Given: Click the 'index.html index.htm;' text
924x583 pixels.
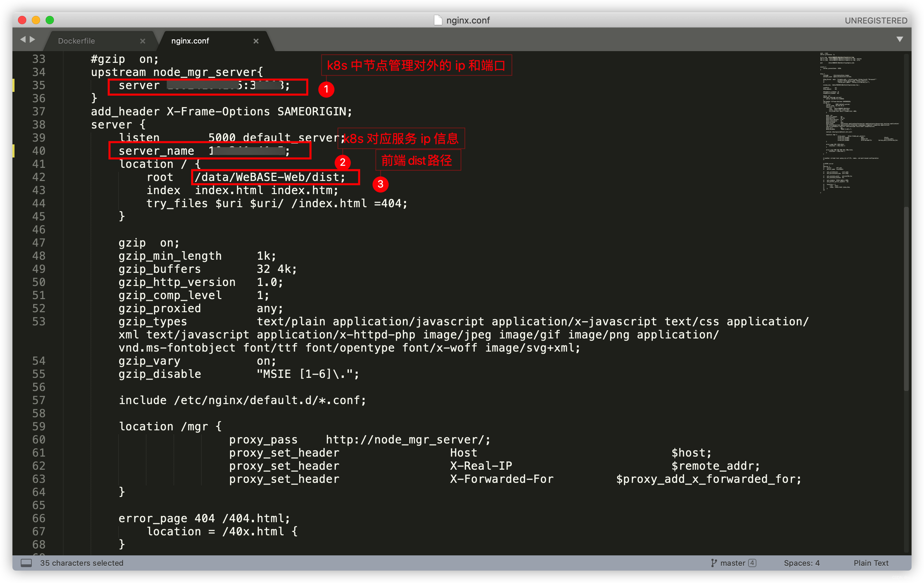Looking at the screenshot, I should (x=267, y=190).
